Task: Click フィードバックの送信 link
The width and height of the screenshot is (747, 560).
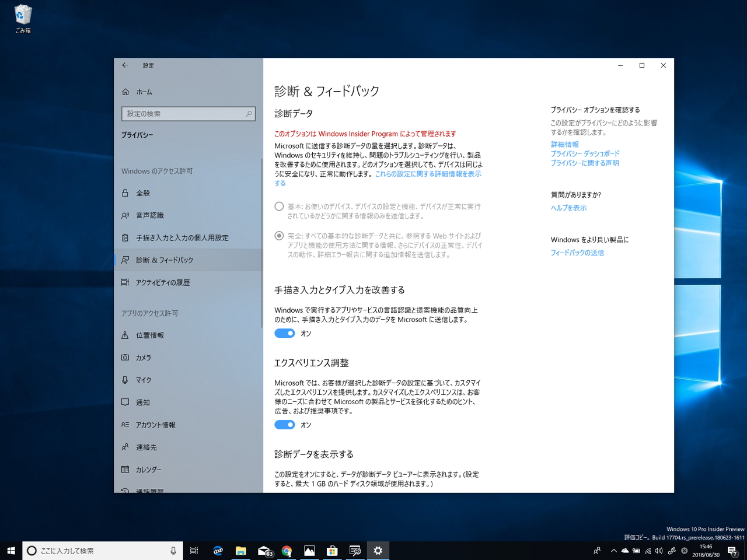Action: (x=577, y=253)
